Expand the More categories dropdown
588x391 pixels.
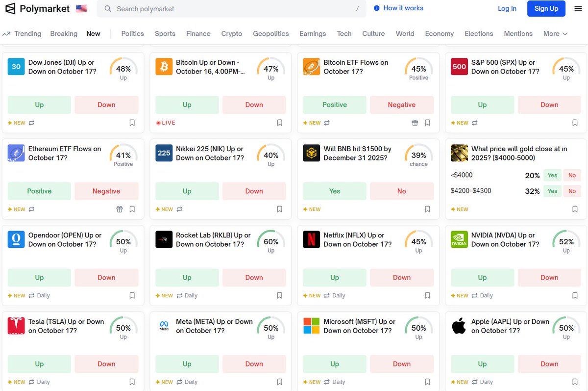coord(555,33)
